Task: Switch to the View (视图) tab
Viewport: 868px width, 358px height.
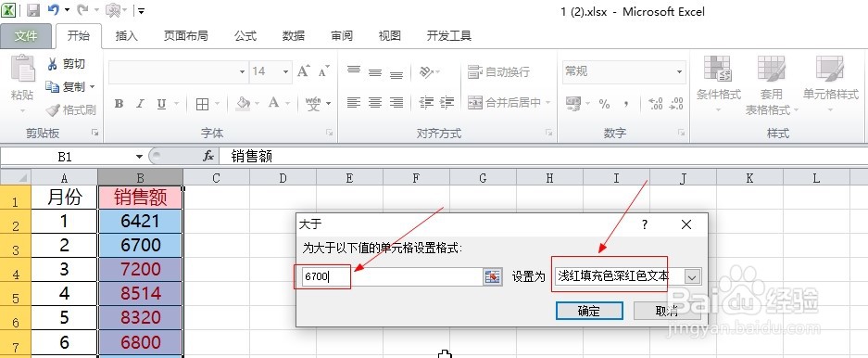Action: point(389,36)
